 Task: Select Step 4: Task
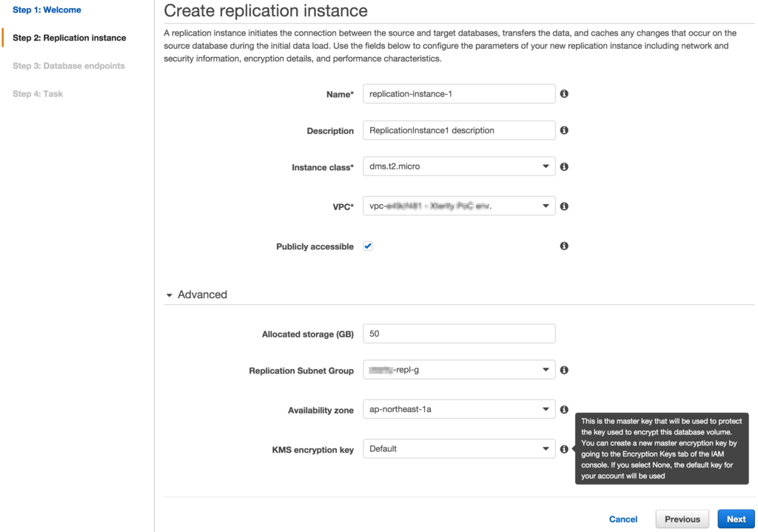pos(38,94)
